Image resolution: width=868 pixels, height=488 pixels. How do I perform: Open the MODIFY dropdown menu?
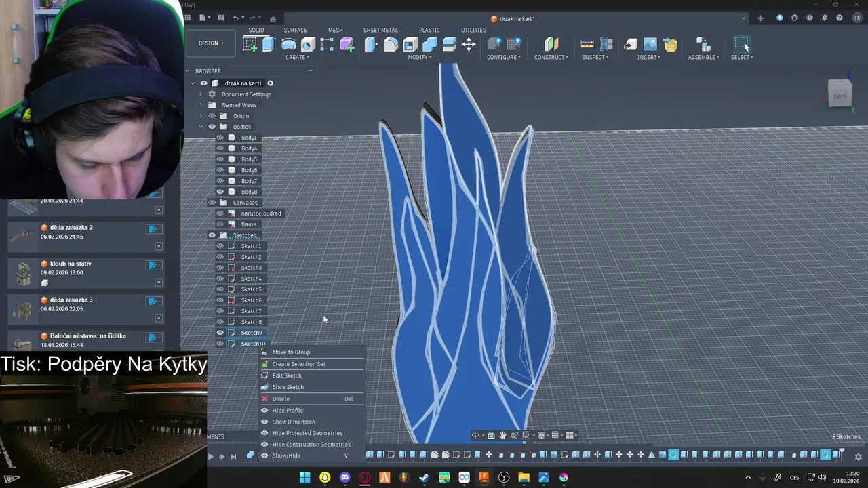[x=419, y=57]
